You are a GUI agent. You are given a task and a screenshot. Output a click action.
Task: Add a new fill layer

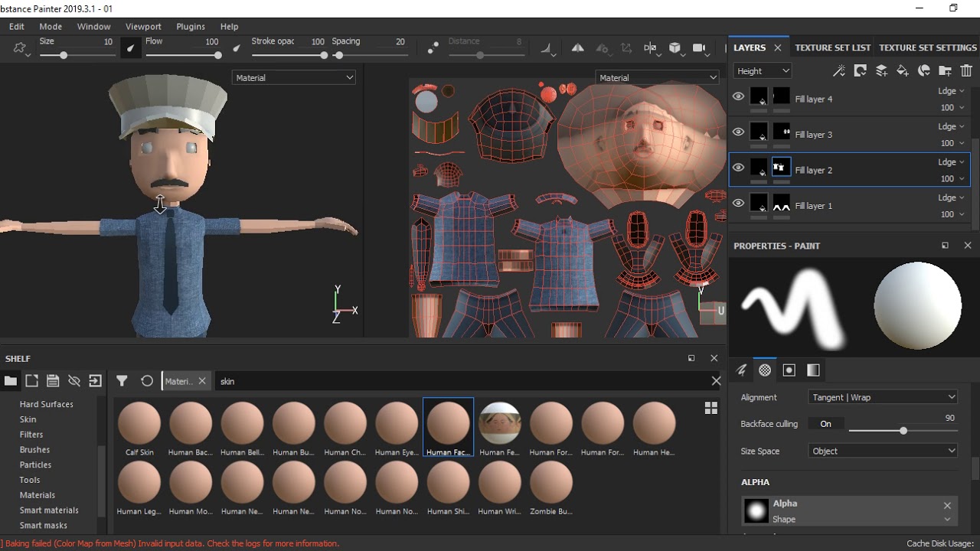pyautogui.click(x=903, y=70)
